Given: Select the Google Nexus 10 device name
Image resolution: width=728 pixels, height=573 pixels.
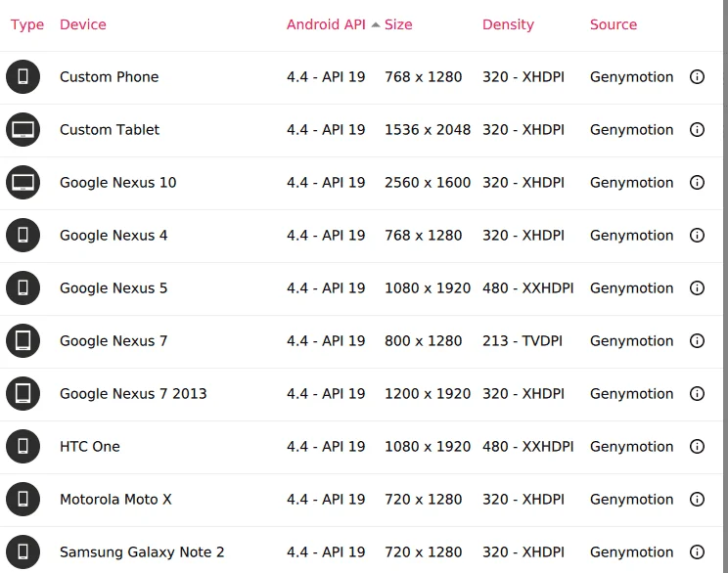Looking at the screenshot, I should coord(118,182).
